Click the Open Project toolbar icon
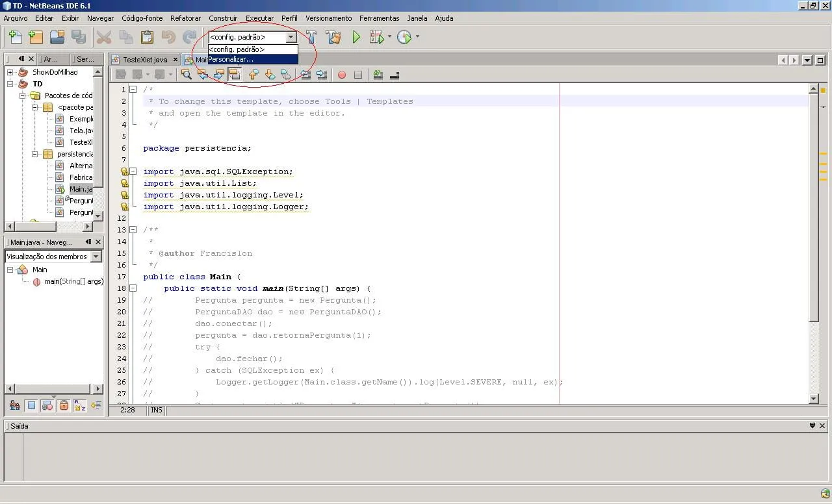Viewport: 832px width, 504px height. click(57, 37)
